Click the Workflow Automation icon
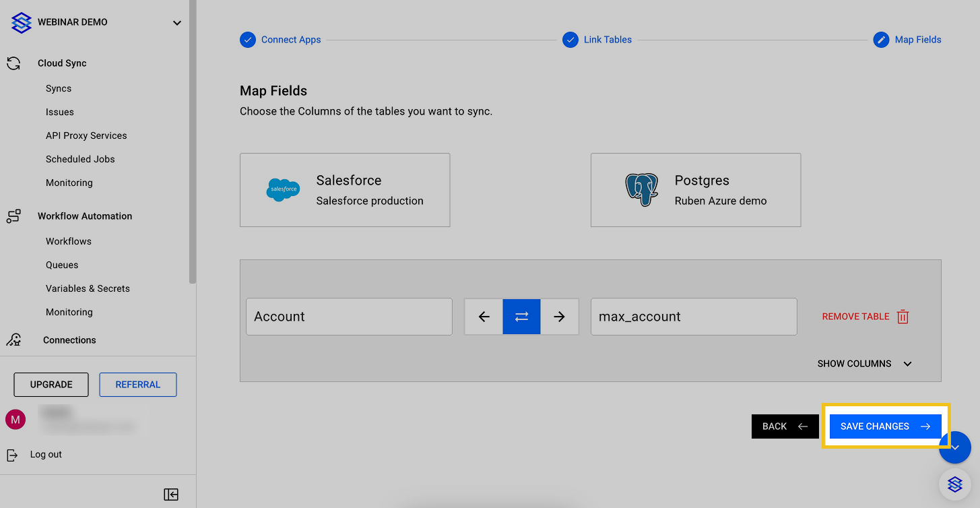980x508 pixels. pos(13,216)
